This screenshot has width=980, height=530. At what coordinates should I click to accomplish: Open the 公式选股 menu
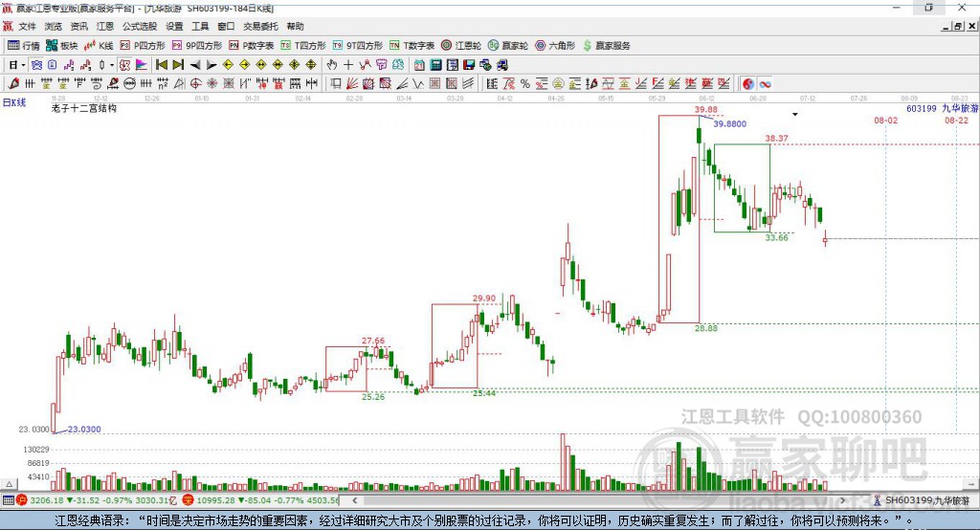pos(140,26)
